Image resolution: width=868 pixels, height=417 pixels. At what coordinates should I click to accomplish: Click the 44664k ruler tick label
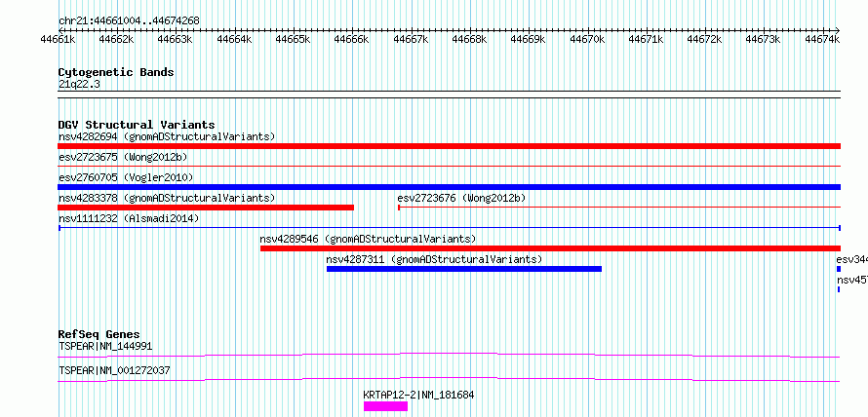234,39
